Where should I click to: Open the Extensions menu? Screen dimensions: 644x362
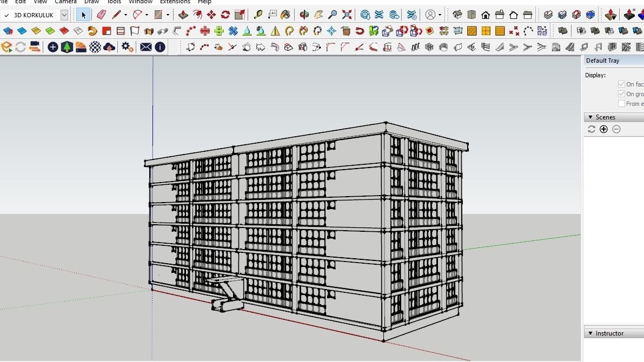point(175,2)
